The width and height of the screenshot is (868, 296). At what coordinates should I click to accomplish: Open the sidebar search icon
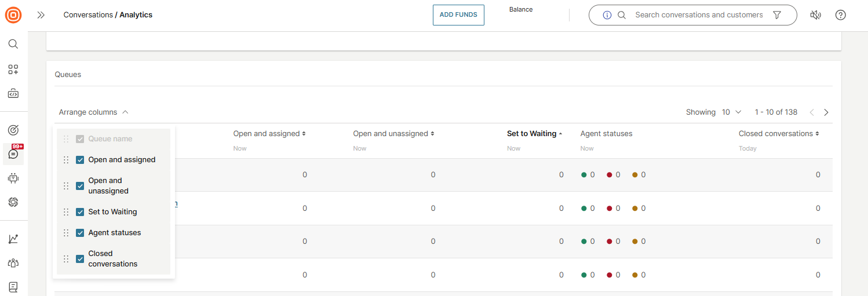point(13,44)
